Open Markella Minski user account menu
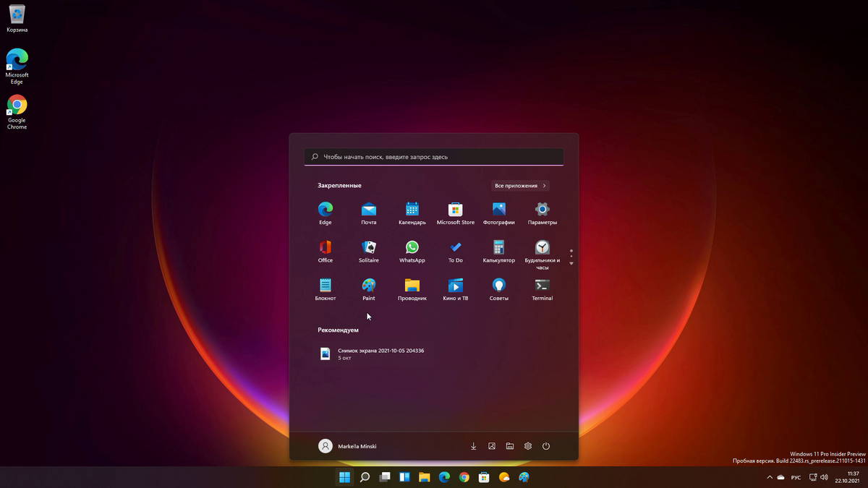 [x=347, y=446]
